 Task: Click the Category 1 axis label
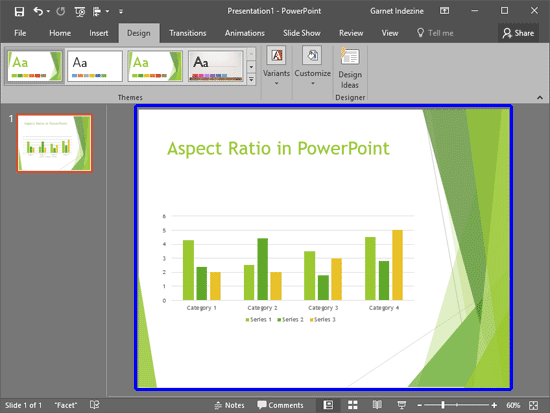click(x=201, y=308)
